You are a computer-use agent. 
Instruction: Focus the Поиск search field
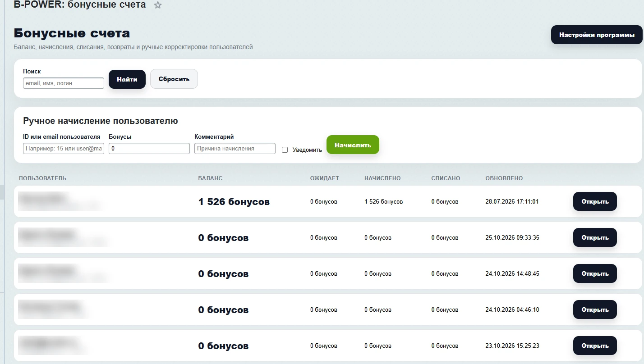tap(64, 83)
